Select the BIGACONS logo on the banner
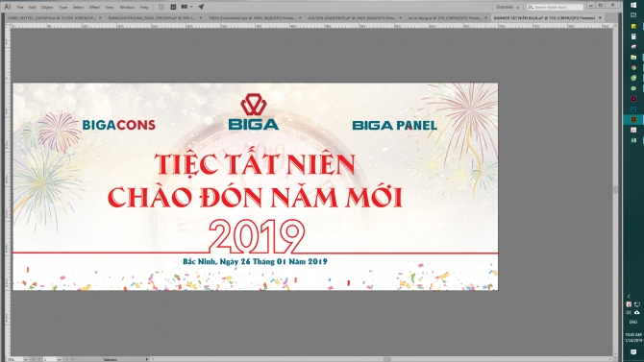This screenshot has width=644, height=362. pyautogui.click(x=118, y=125)
